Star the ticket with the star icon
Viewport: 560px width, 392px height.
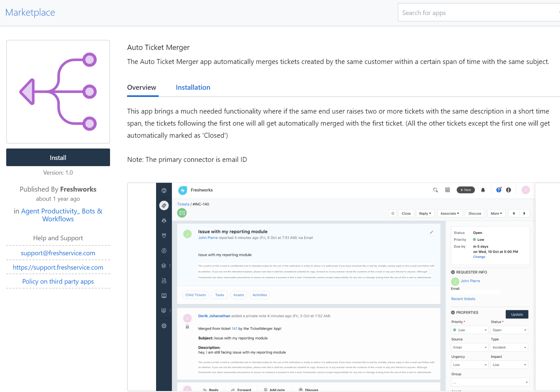pyautogui.click(x=393, y=213)
